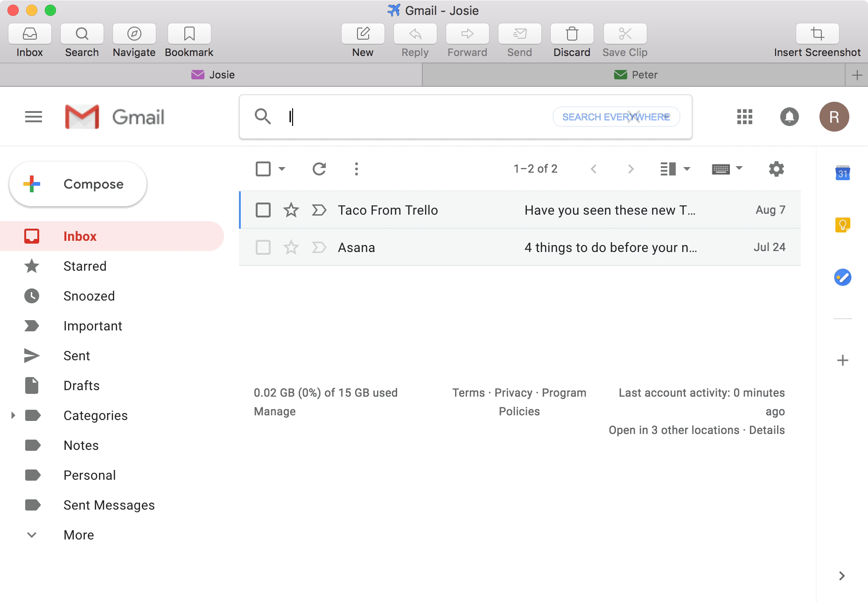868x602 pixels.
Task: Click the Insert Screenshot crop icon
Action: pos(817,34)
